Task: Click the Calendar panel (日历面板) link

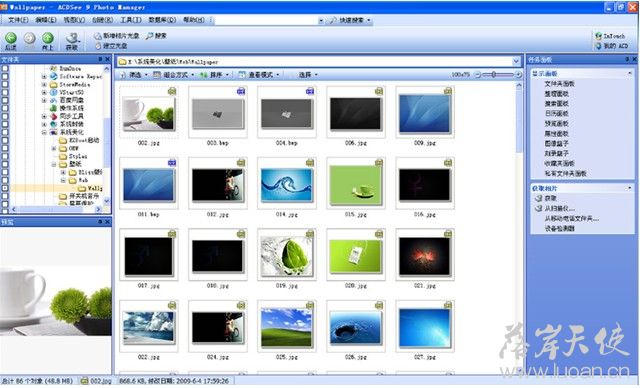Action: (556, 113)
